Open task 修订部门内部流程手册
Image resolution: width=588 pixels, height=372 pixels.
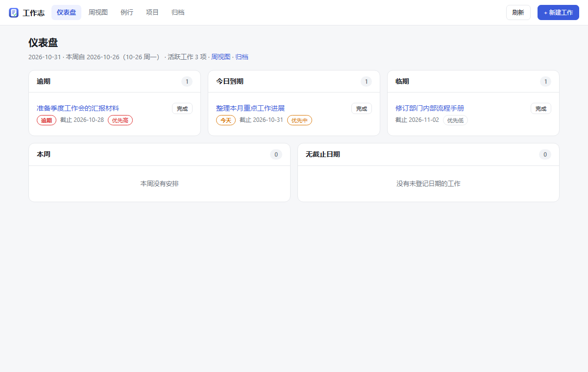coord(430,108)
